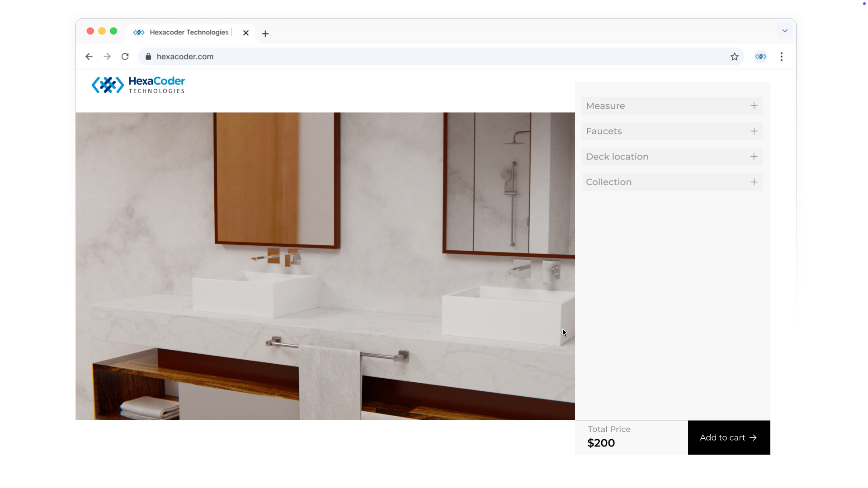Expand the Collection section plus icon

pos(754,182)
